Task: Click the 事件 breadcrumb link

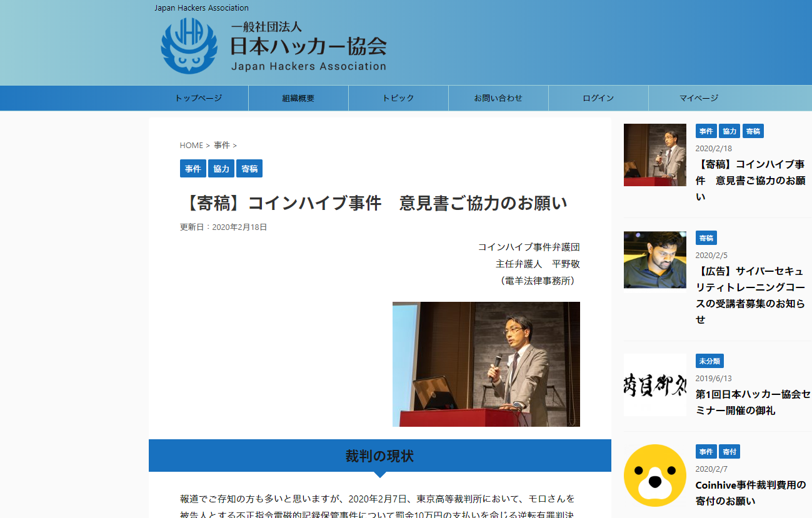Action: click(x=222, y=145)
